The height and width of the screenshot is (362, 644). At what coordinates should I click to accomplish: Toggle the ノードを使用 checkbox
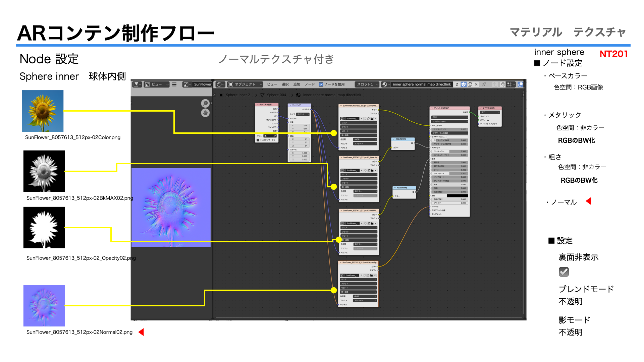coord(321,84)
